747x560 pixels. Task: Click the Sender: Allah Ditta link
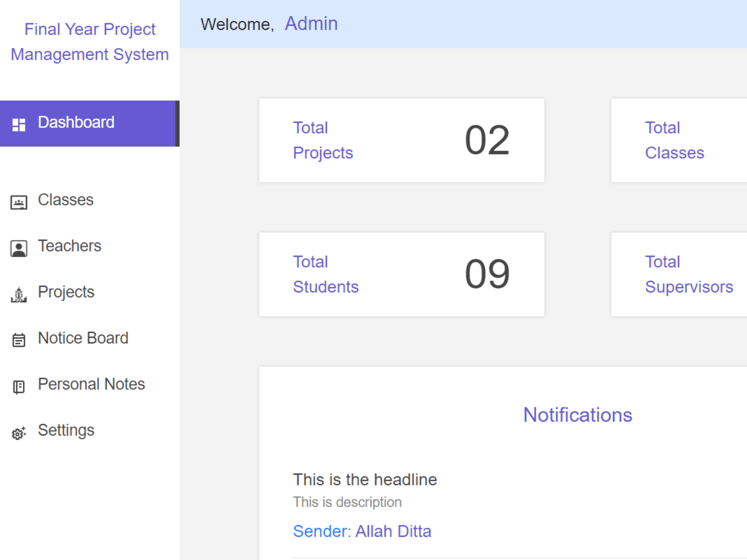point(362,531)
